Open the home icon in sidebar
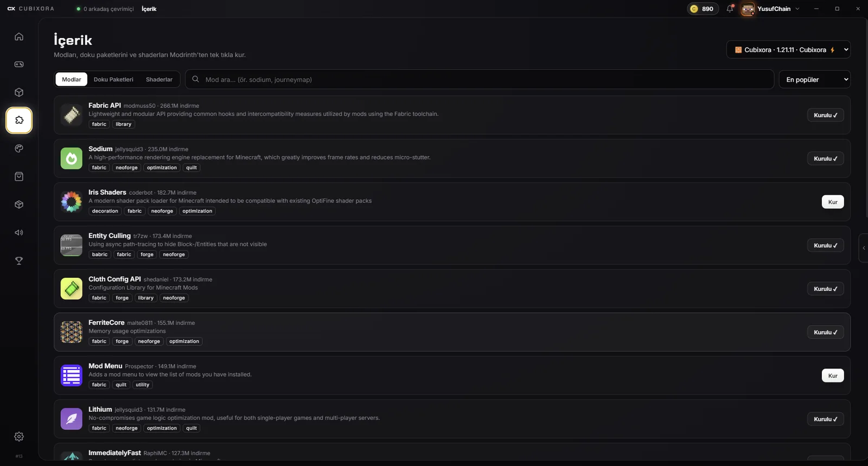This screenshot has width=868, height=466. point(19,36)
